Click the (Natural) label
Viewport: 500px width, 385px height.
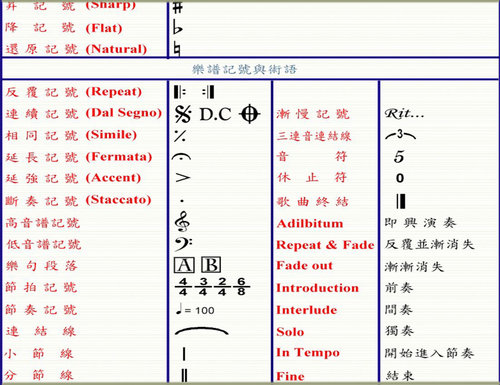coord(116,49)
